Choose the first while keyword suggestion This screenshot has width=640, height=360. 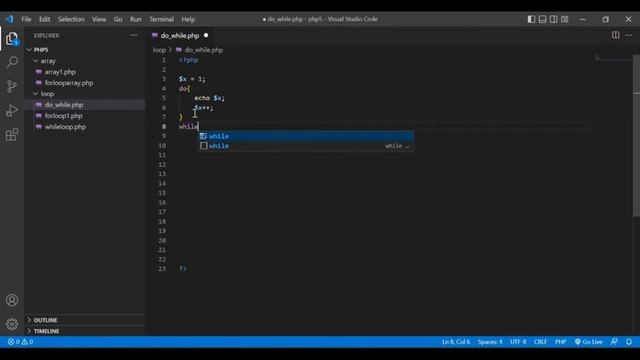pyautogui.click(x=306, y=136)
